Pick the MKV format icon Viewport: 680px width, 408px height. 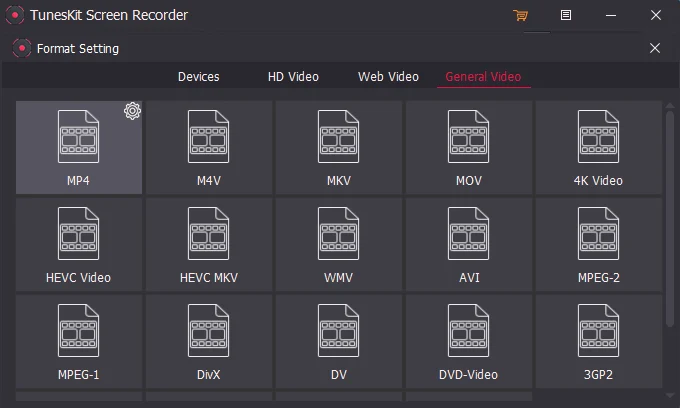(339, 137)
